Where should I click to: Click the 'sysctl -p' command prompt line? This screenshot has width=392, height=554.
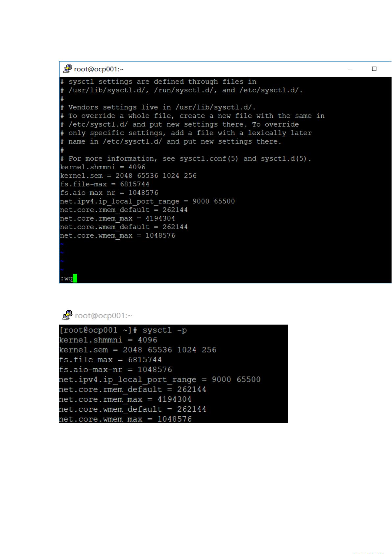click(x=123, y=330)
